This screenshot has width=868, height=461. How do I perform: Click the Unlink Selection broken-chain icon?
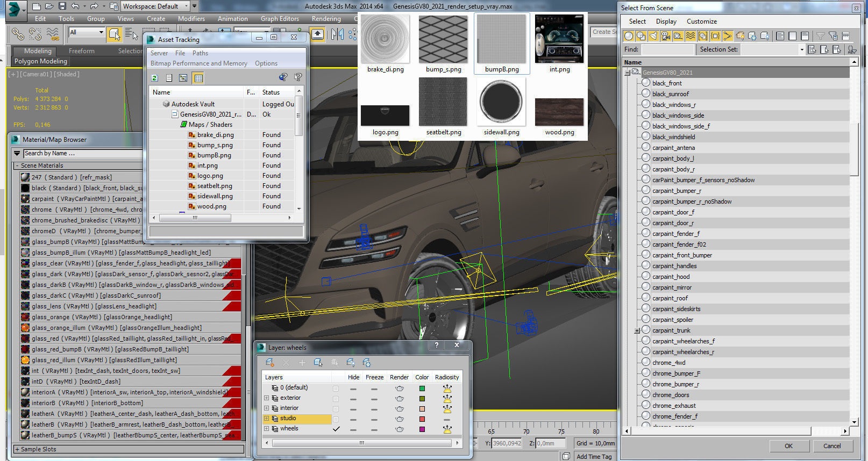click(35, 34)
